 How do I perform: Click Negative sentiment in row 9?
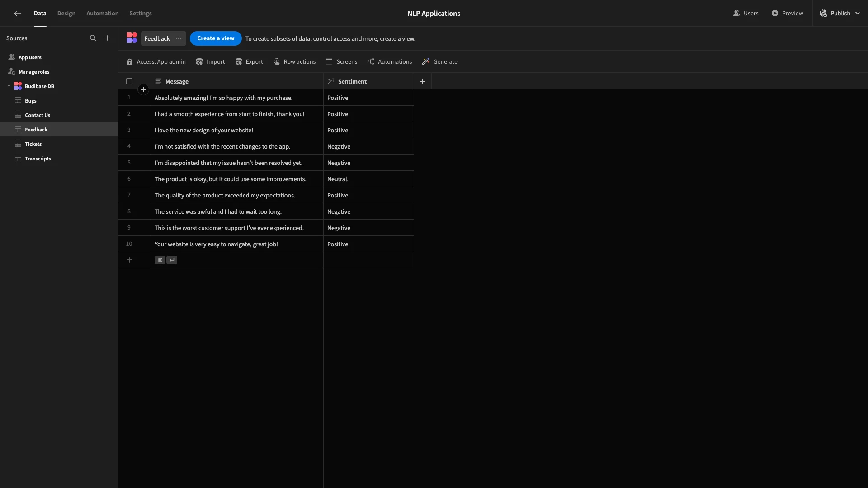coord(368,228)
